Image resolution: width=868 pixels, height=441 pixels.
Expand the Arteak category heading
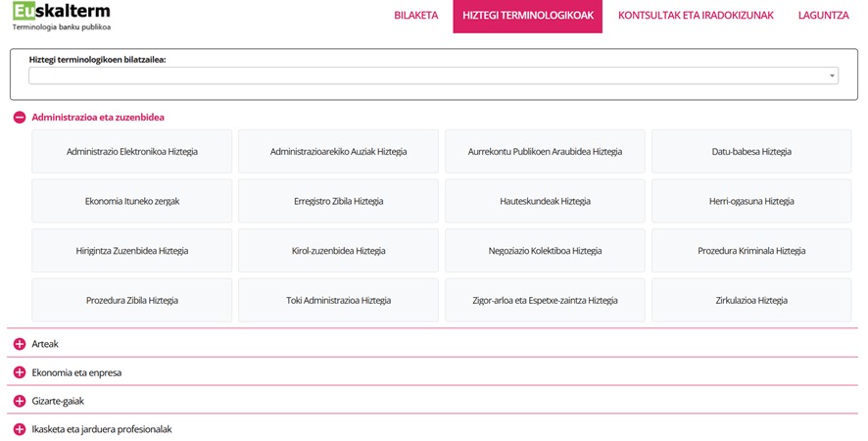pos(45,344)
